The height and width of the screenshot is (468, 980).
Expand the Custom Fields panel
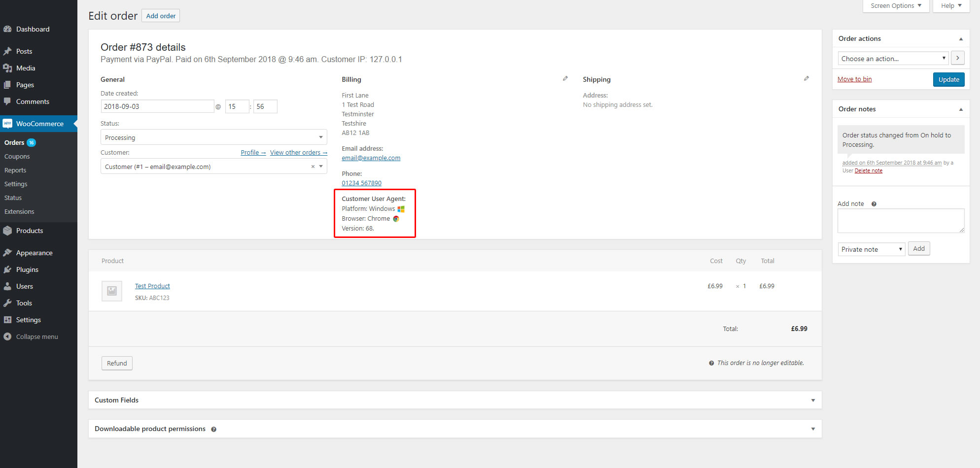[x=812, y=401]
